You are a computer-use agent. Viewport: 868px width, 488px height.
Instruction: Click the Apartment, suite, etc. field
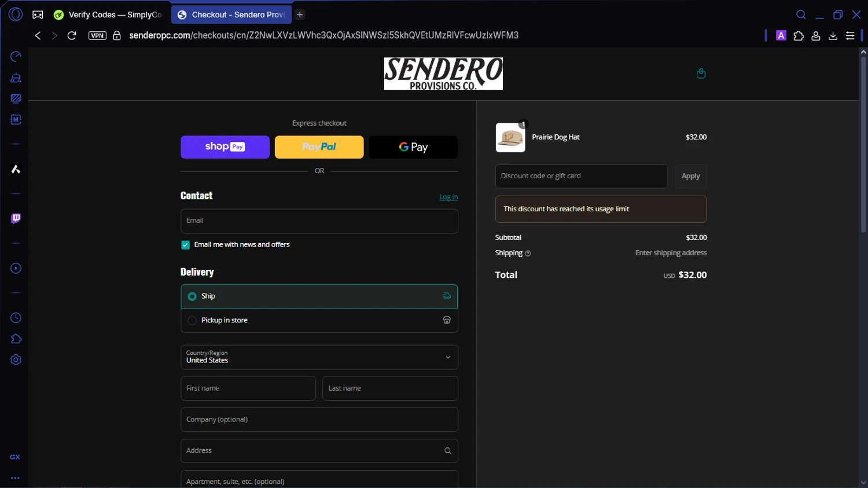319,480
